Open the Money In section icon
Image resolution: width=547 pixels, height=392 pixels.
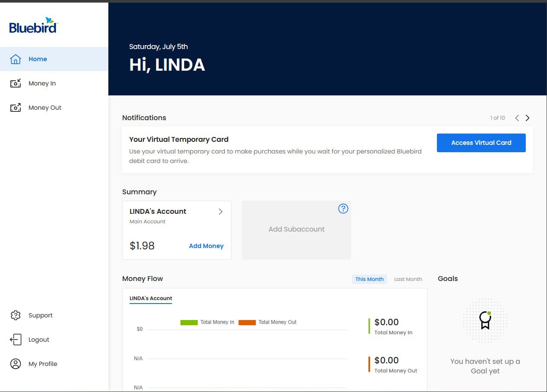(16, 83)
